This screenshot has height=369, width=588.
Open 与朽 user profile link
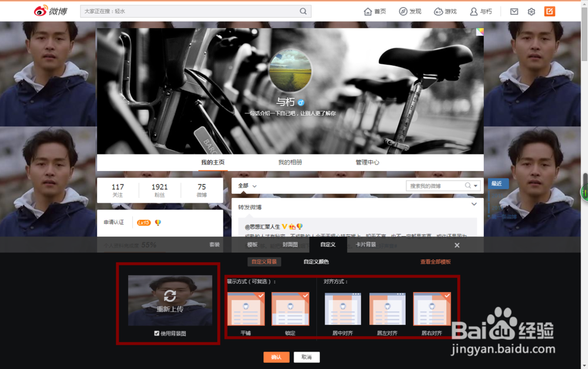tap(481, 12)
